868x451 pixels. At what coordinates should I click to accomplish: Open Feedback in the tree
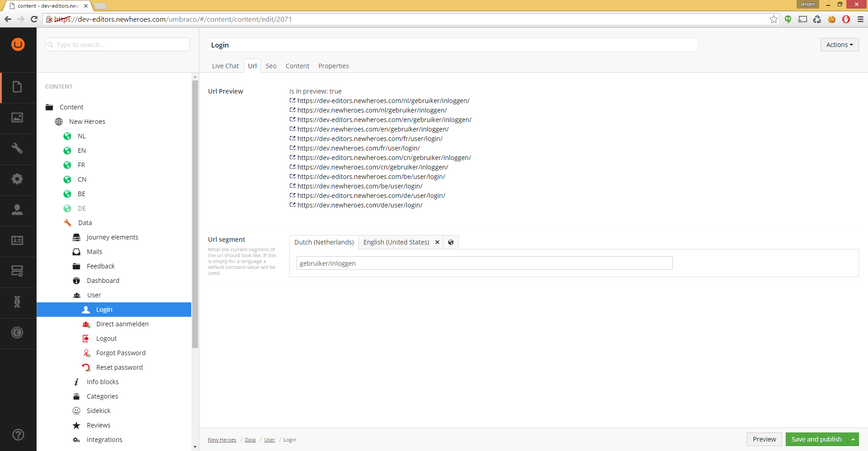[x=101, y=266]
